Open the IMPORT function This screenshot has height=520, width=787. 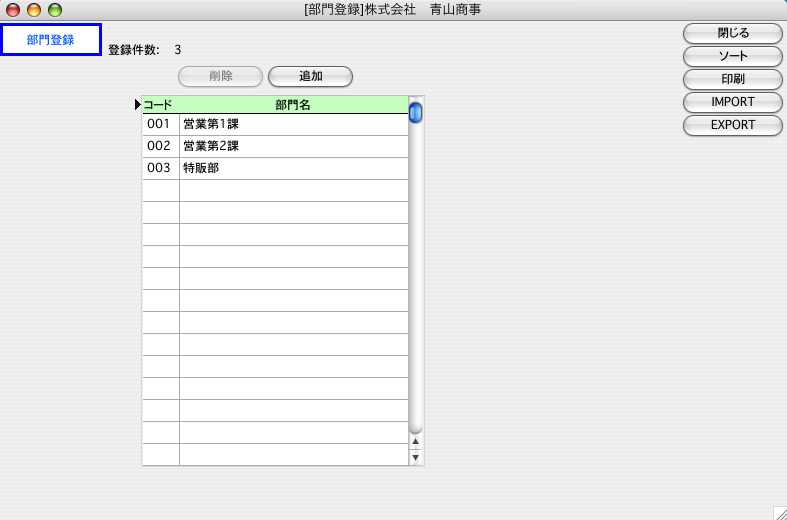732,102
